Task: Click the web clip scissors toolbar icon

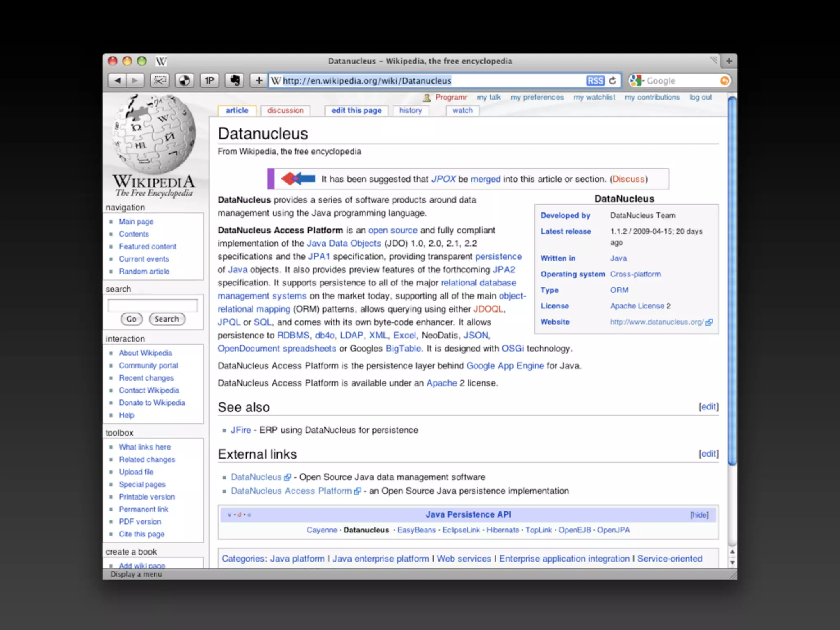Action: tap(160, 80)
